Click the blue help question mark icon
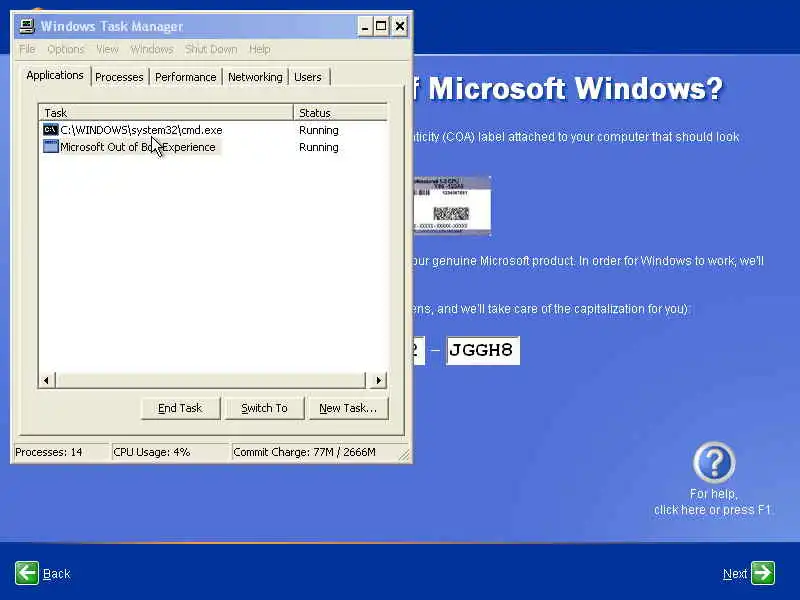800x600 pixels. [714, 463]
